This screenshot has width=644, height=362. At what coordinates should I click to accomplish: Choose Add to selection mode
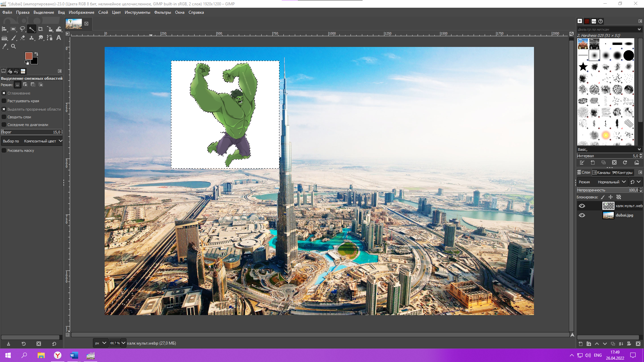coord(25,85)
